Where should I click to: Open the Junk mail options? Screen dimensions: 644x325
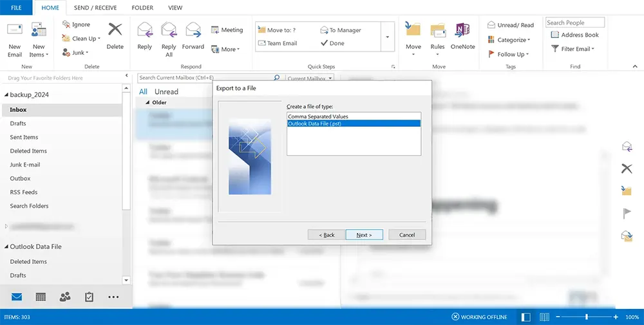(x=75, y=53)
